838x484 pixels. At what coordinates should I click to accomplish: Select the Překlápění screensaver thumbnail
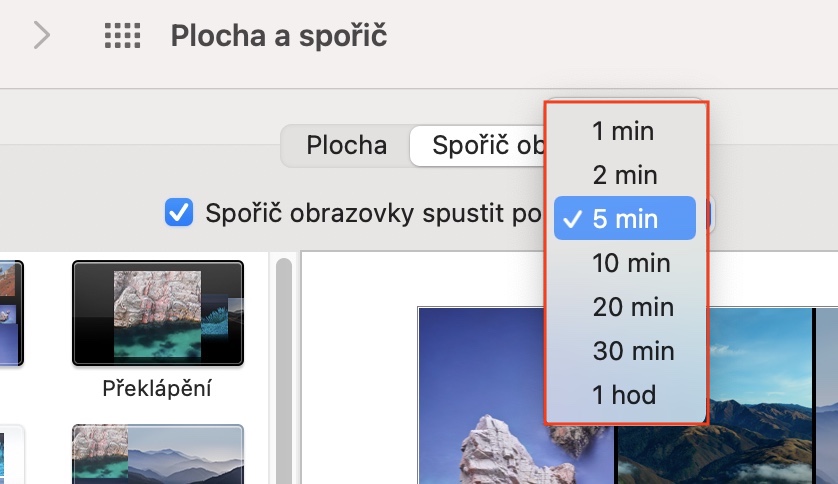pyautogui.click(x=158, y=313)
